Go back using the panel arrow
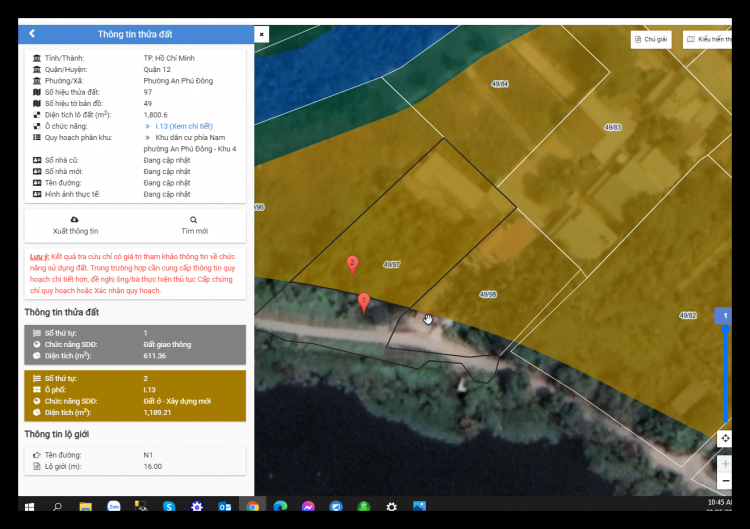750x529 pixels. tap(32, 33)
